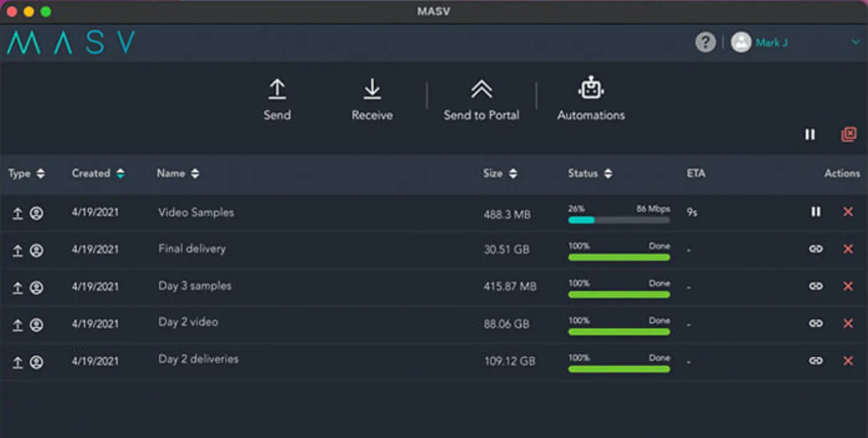Clear all transfers with the red icon

848,134
